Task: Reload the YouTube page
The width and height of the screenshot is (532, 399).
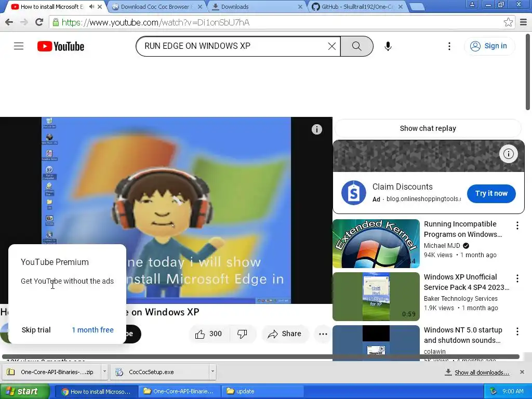Action: (x=39, y=22)
